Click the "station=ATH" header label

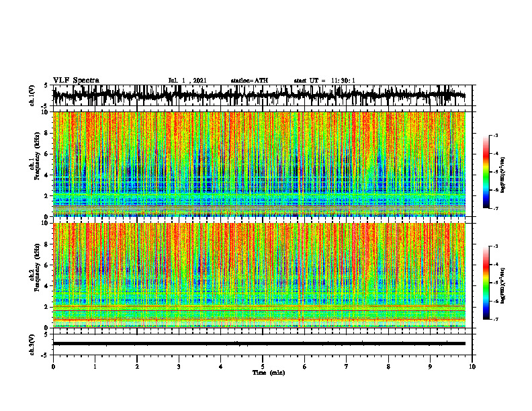pos(249,81)
